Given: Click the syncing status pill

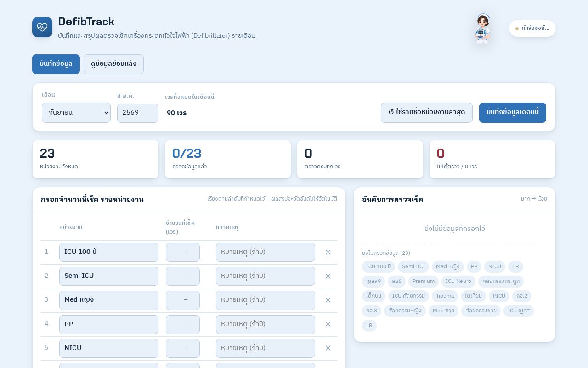Looking at the screenshot, I should point(532,29).
